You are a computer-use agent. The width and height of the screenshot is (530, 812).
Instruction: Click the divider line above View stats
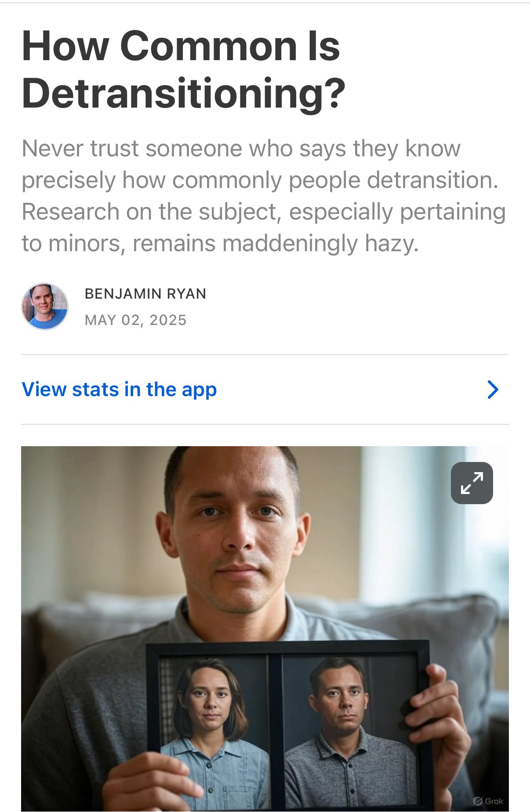[265, 354]
